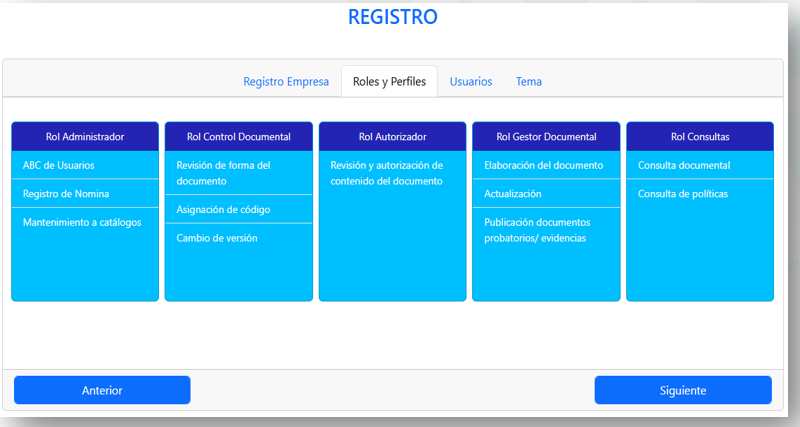This screenshot has height=427, width=800.
Task: Select Revisión de forma del documento
Action: coord(223,173)
